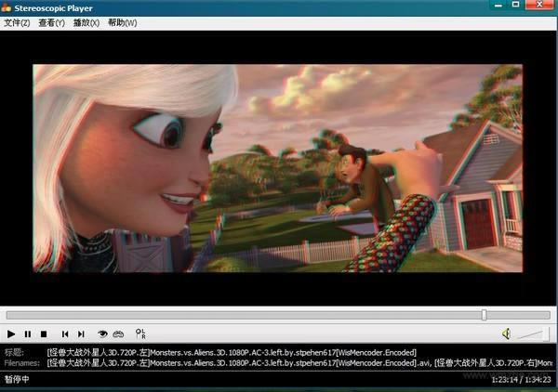Toggle the eye viewing mode icon
Image resolution: width=558 pixels, height=392 pixels.
point(103,333)
